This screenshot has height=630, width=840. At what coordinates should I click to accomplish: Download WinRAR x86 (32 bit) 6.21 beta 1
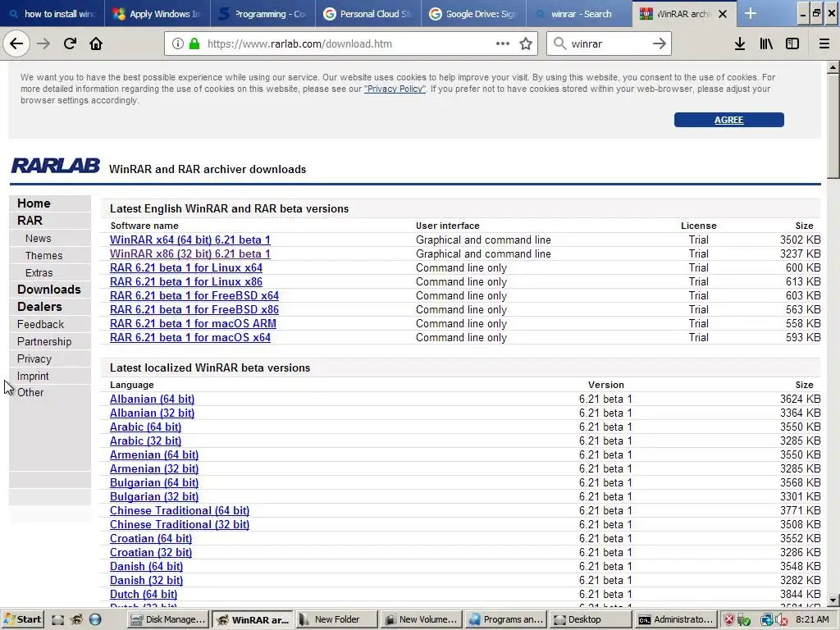190,254
